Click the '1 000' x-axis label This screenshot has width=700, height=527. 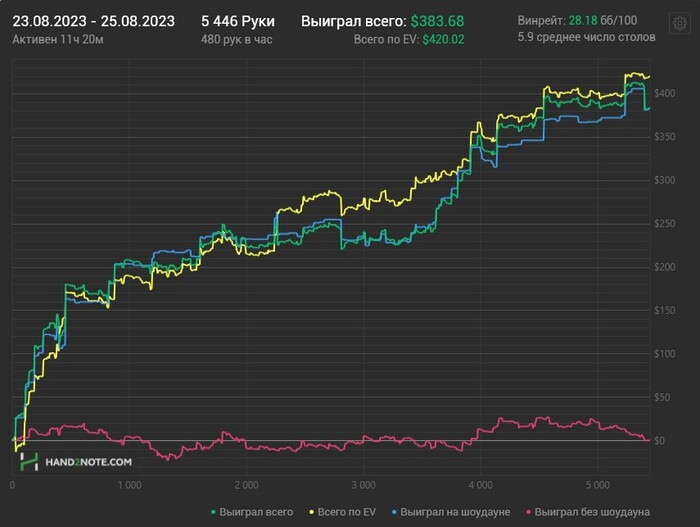tap(129, 485)
